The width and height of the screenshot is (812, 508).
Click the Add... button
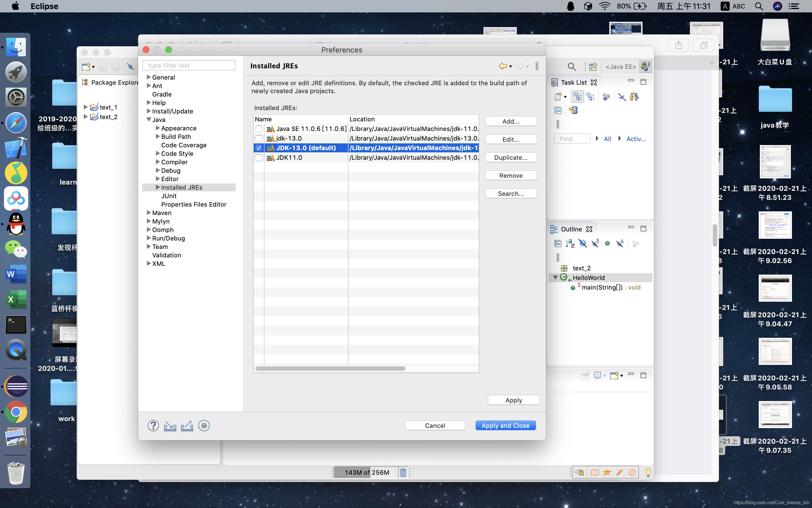click(x=511, y=121)
